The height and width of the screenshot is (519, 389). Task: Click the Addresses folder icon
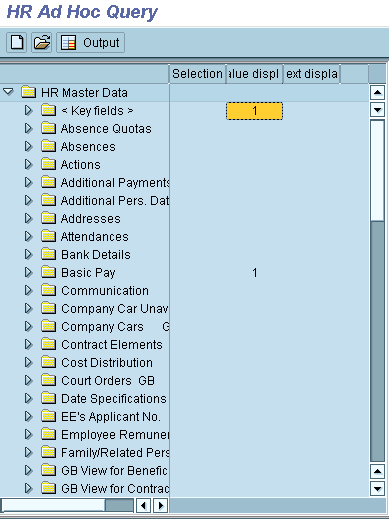tap(49, 218)
